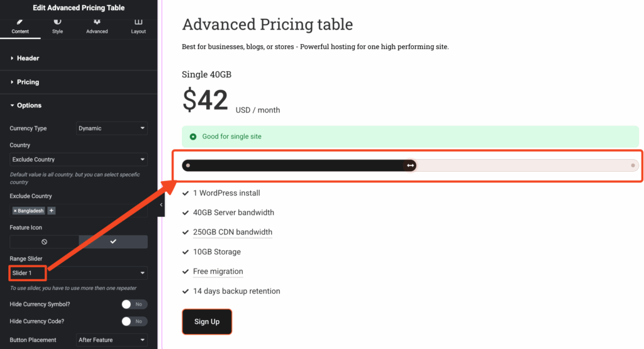644x349 pixels.
Task: Click the pricing range slider handle
Action: coord(410,165)
